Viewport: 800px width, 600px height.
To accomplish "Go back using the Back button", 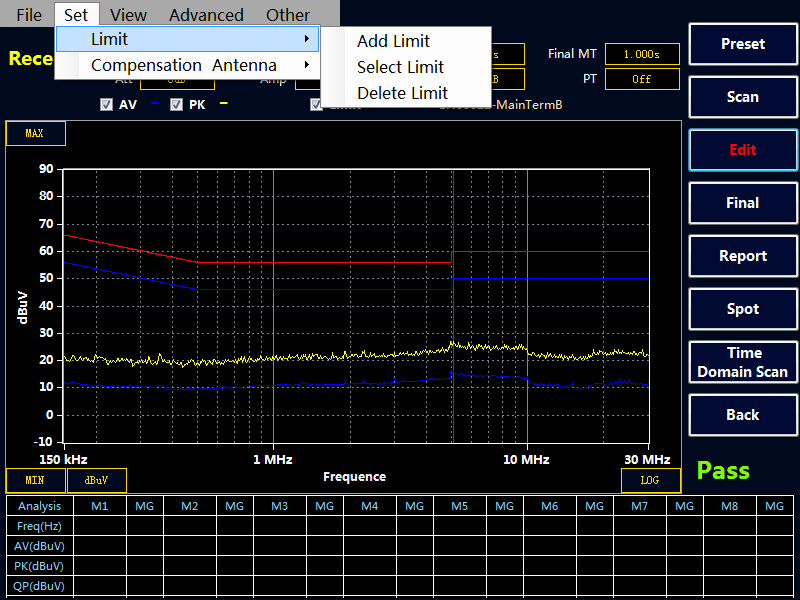I will tap(742, 415).
